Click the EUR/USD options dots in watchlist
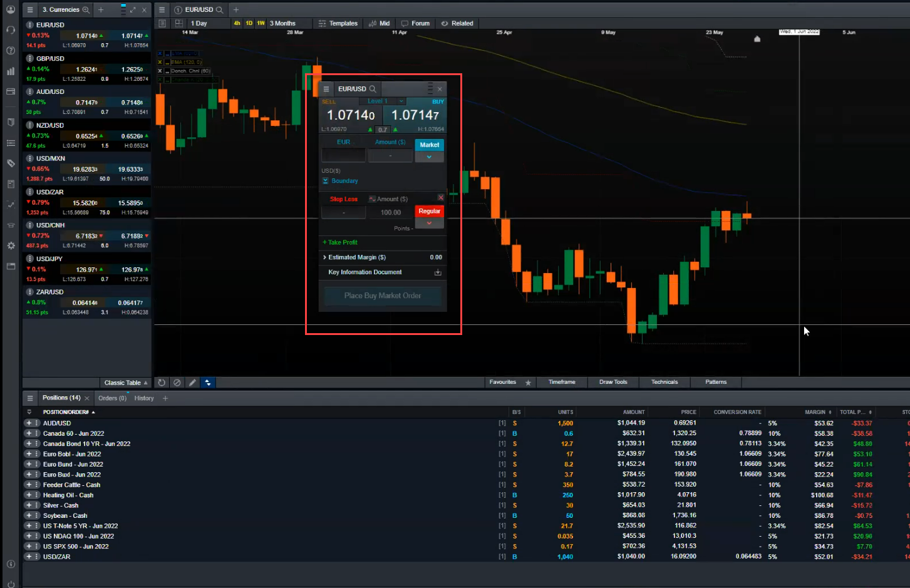 coord(30,25)
